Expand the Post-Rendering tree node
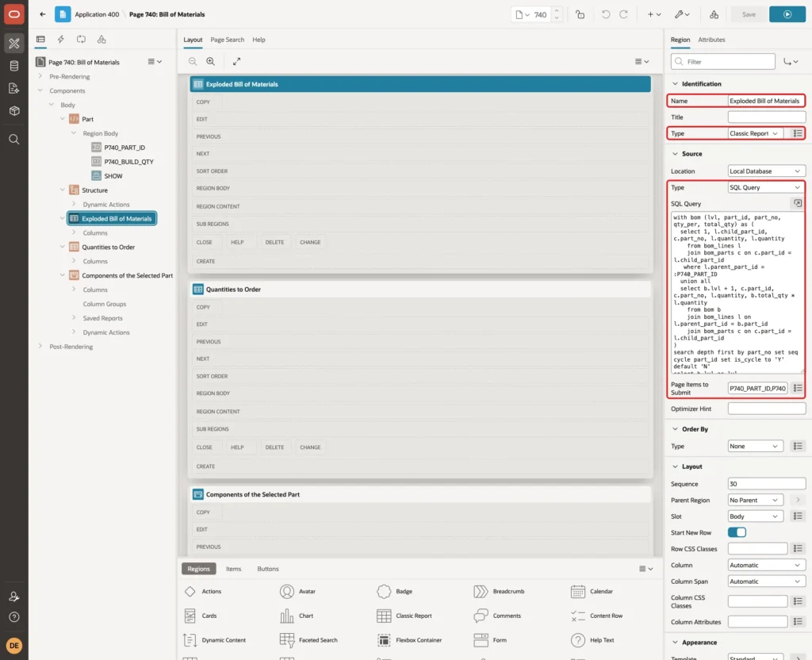Viewport: 812px width, 660px height. (x=40, y=346)
